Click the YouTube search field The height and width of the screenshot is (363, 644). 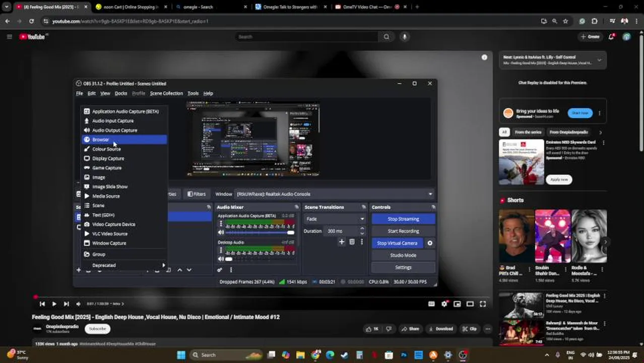tap(306, 37)
